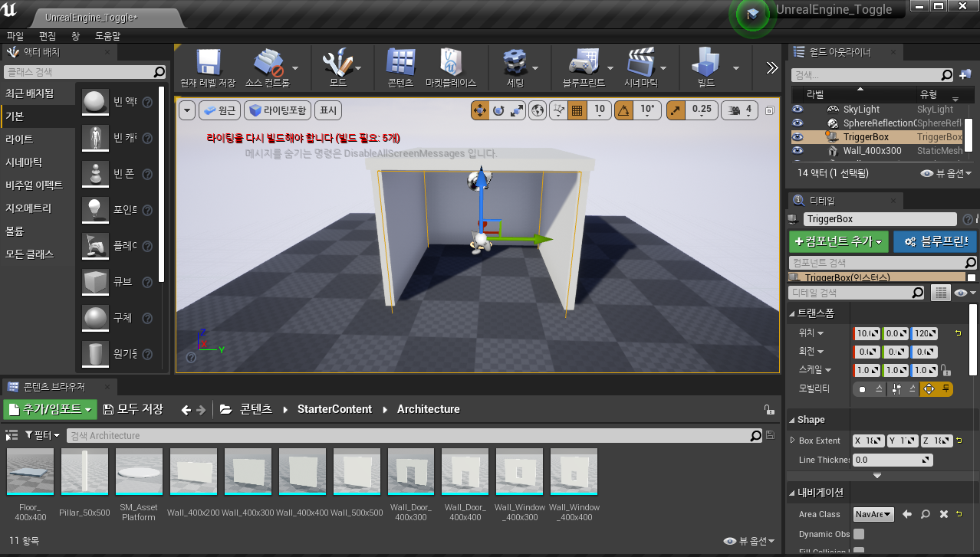Open World Outliner view options (뷰 옵션)
980x557 pixels.
click(x=946, y=173)
